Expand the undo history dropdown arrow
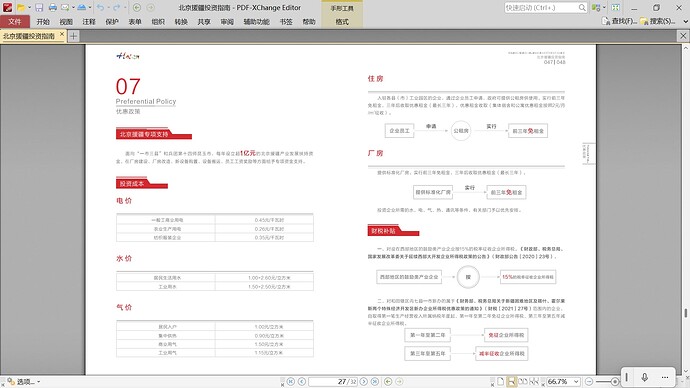This screenshot has width=690, height=388. tap(108, 7)
